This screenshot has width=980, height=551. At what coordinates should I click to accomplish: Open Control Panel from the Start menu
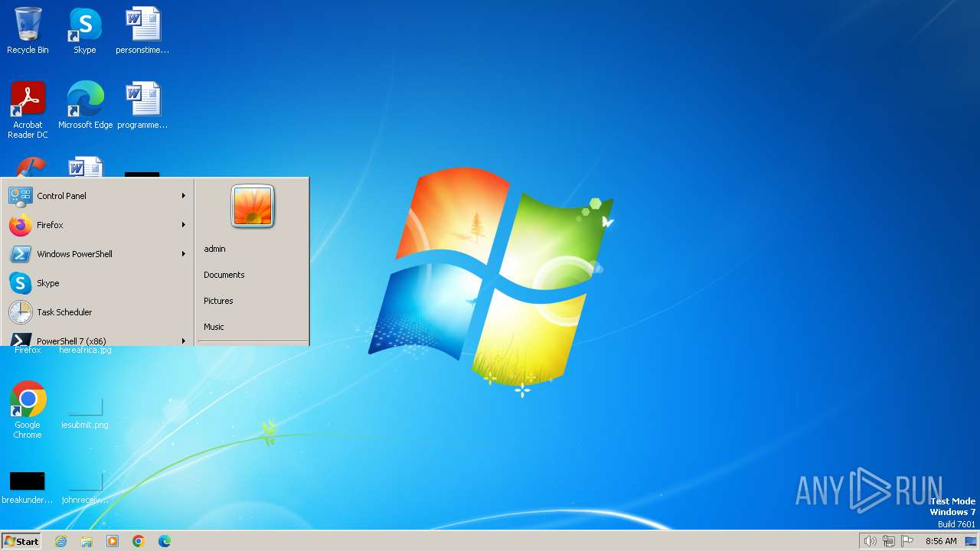tap(98, 196)
